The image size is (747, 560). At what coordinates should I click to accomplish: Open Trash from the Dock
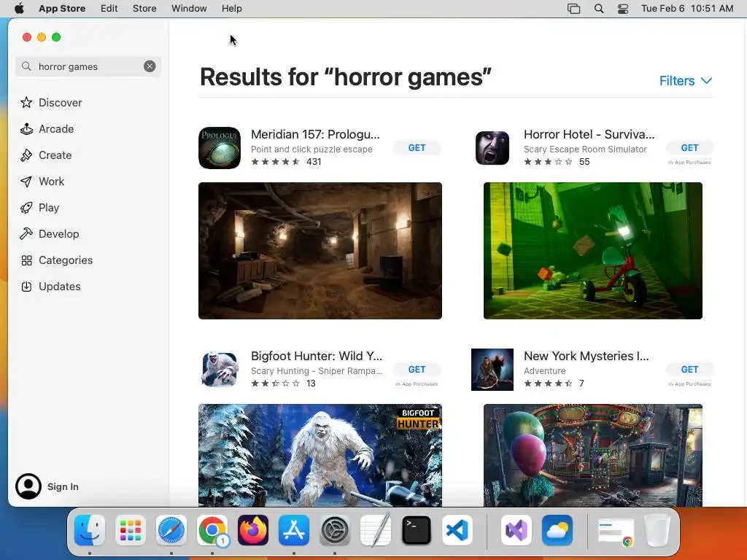click(657, 531)
